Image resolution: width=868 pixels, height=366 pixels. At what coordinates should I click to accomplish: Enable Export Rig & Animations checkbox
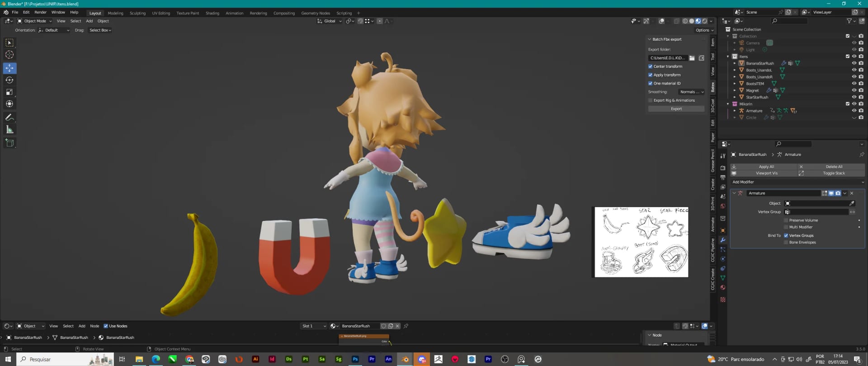pos(651,100)
